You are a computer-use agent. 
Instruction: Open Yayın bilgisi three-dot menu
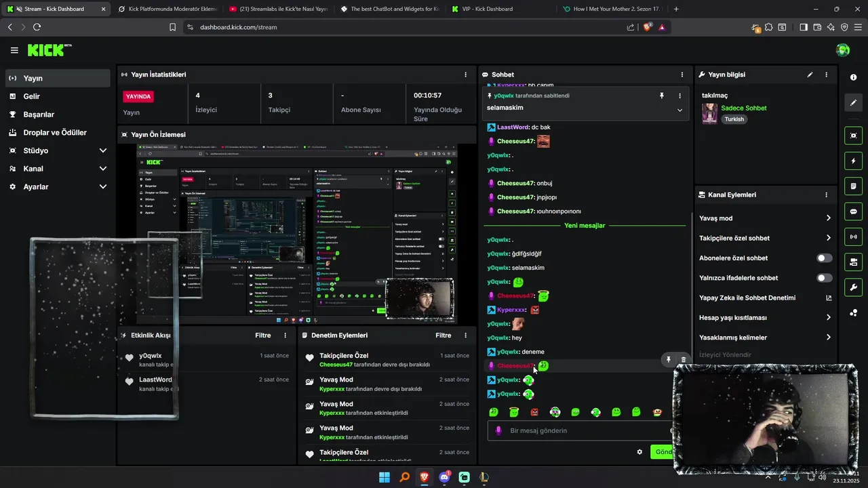tap(826, 75)
